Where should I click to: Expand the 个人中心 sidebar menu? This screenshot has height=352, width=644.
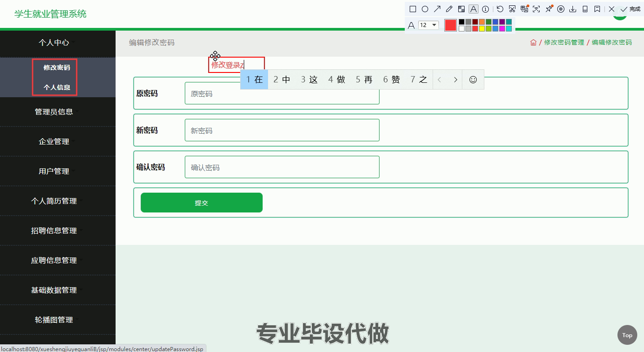coord(54,42)
